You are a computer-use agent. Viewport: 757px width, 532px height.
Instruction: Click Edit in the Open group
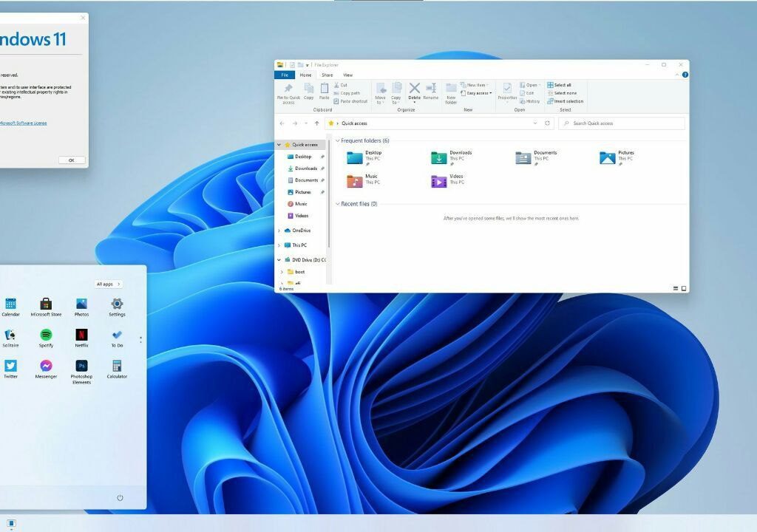click(x=526, y=93)
